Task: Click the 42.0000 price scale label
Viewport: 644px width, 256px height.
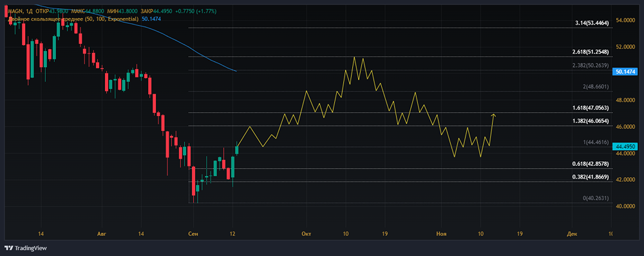Action: (x=625, y=180)
